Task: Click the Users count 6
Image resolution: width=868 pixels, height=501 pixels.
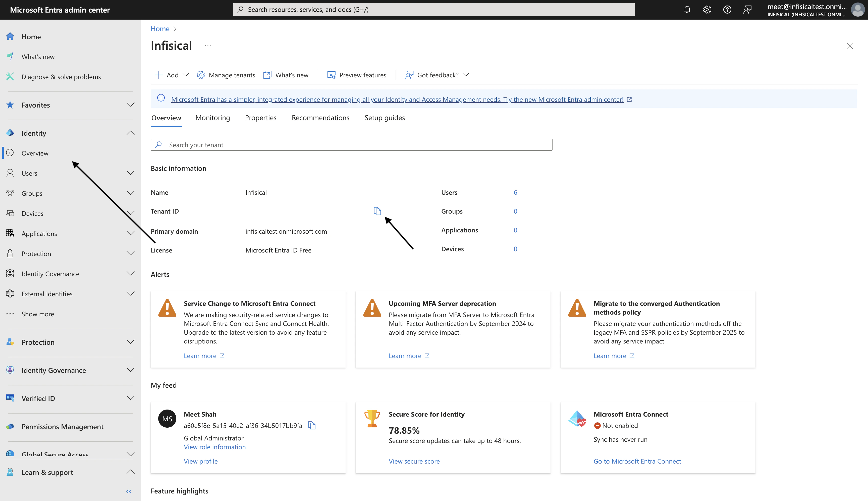Action: pos(515,192)
